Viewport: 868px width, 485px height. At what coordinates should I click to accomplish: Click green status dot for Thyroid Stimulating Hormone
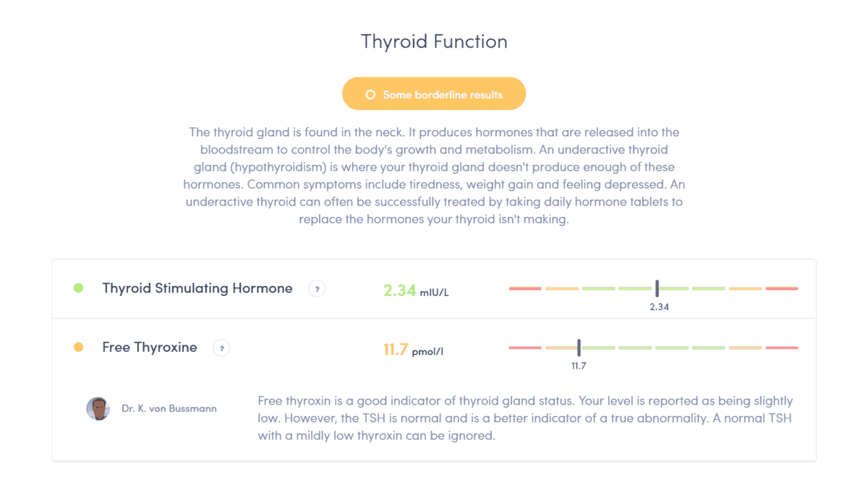tap(78, 288)
